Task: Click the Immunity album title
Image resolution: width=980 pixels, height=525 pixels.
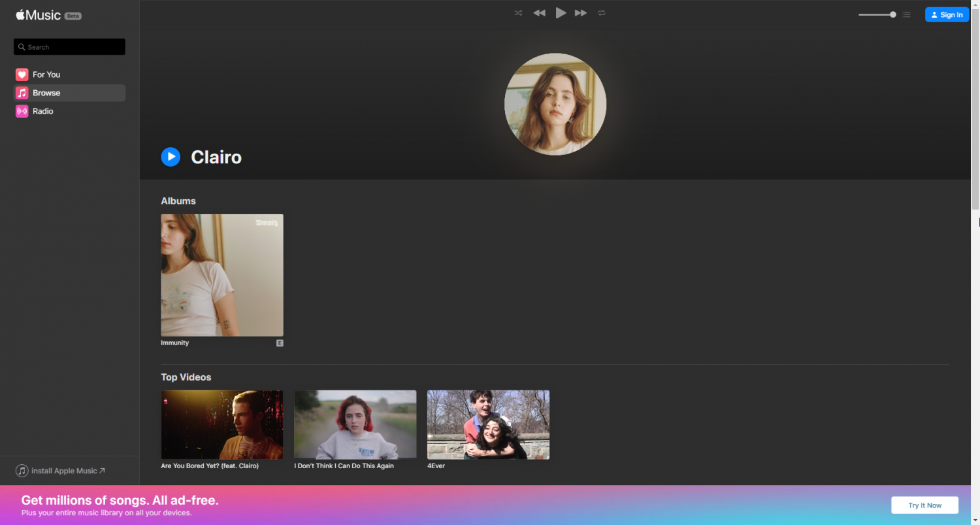Action: pos(175,343)
